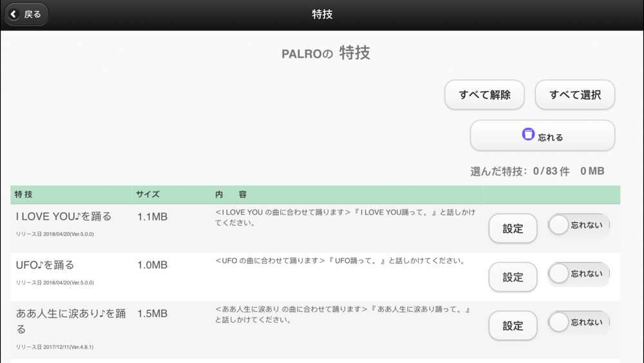Click the 特技 column header
This screenshot has width=644, height=363.
(23, 195)
